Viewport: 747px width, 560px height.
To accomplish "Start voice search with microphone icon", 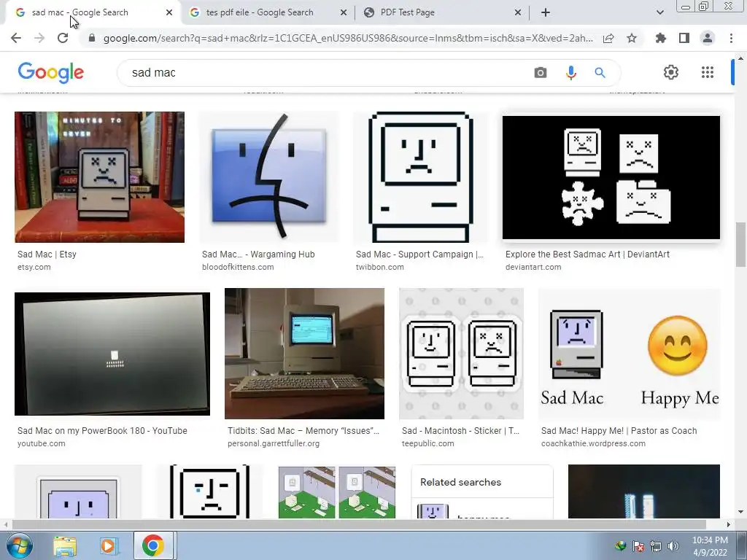I will tap(570, 72).
